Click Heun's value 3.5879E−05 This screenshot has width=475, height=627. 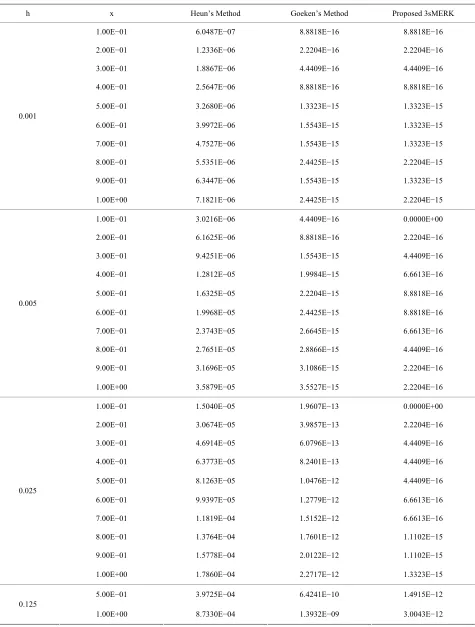[x=215, y=387]
